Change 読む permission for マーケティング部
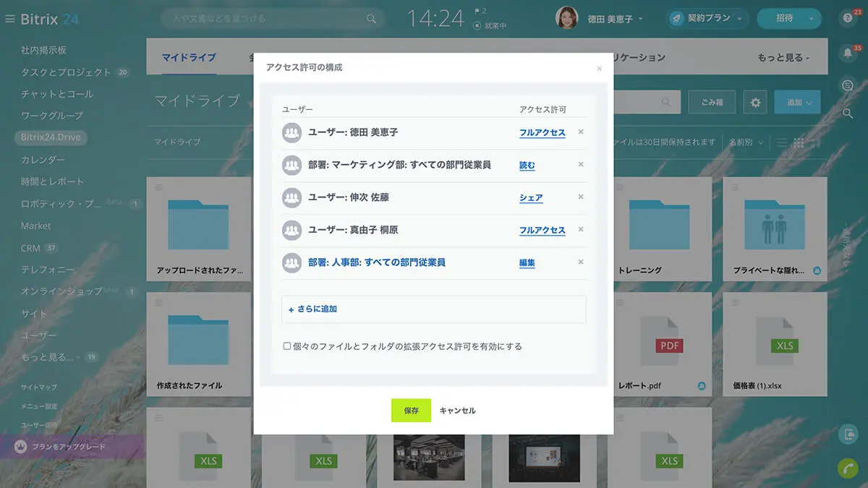 [527, 166]
